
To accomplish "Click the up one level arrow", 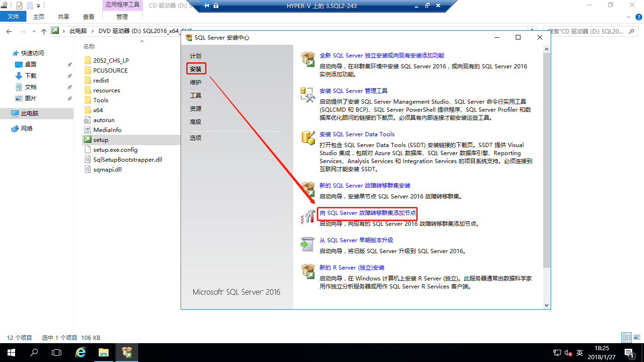I will [44, 31].
